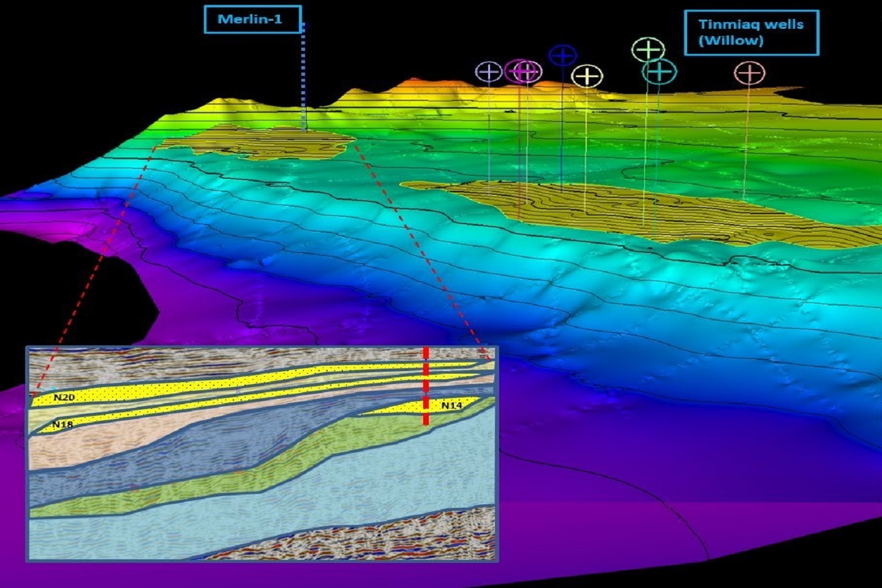
Task: Click the N20 sand layer label
Action: pyautogui.click(x=64, y=398)
